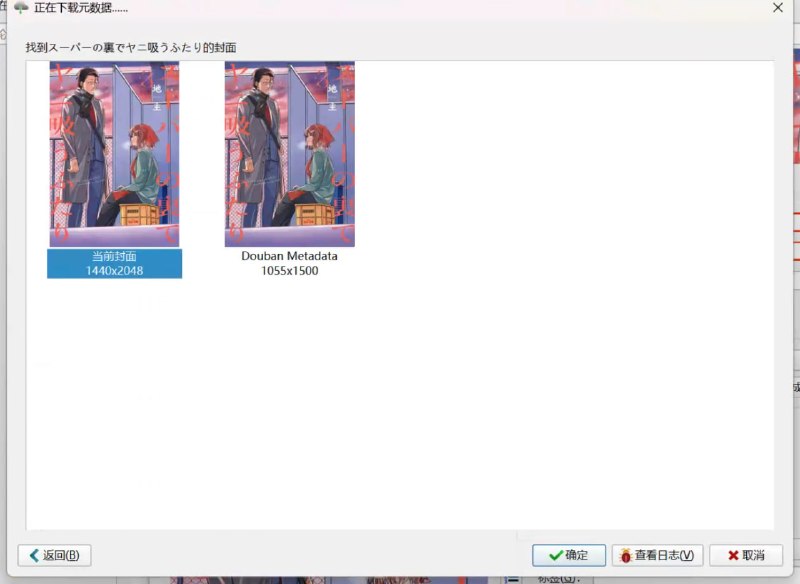
Task: Cancel the dialog with 取消 button
Action: point(746,555)
